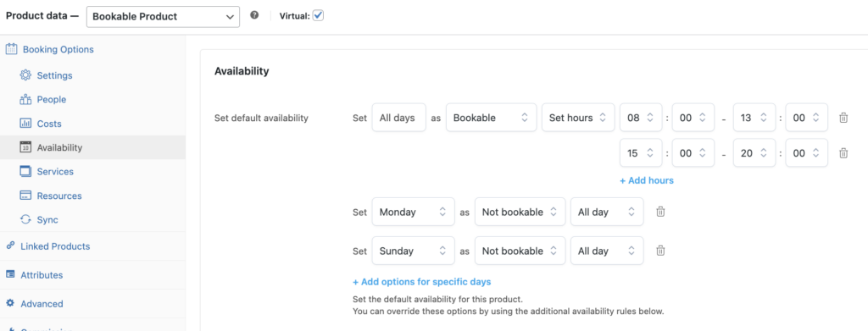Image resolution: width=868 pixels, height=331 pixels.
Task: Click the + Add hours link
Action: (x=647, y=180)
